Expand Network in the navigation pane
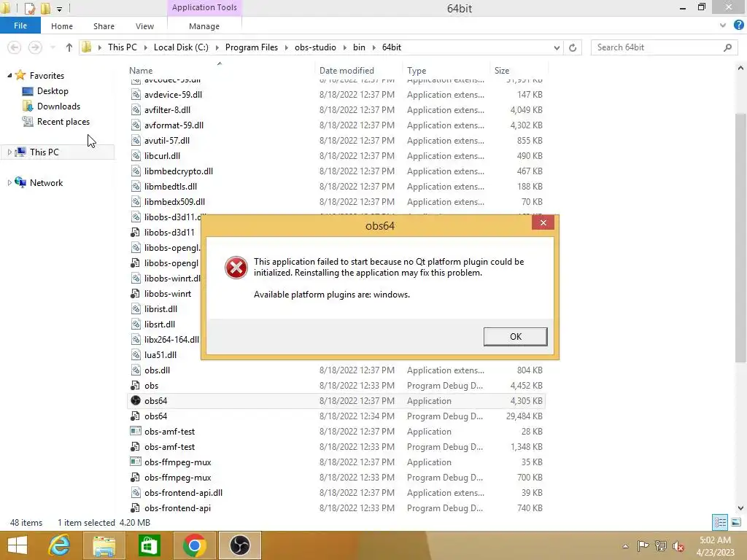This screenshot has height=560, width=747. pos(9,183)
